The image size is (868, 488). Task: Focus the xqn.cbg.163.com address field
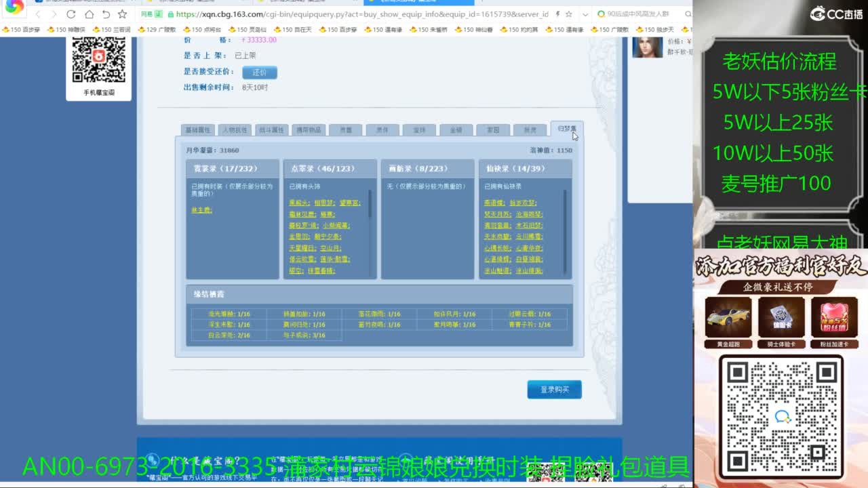click(361, 14)
